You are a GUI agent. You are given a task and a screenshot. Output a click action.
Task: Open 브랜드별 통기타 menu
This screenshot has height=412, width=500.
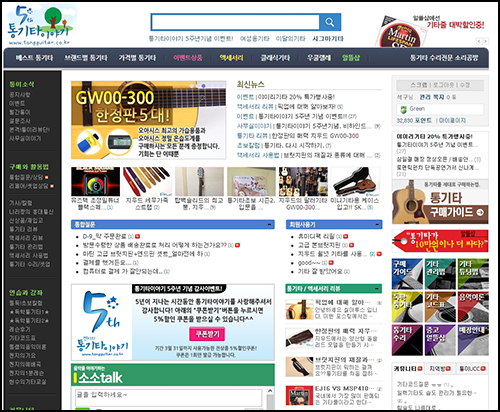(86, 58)
